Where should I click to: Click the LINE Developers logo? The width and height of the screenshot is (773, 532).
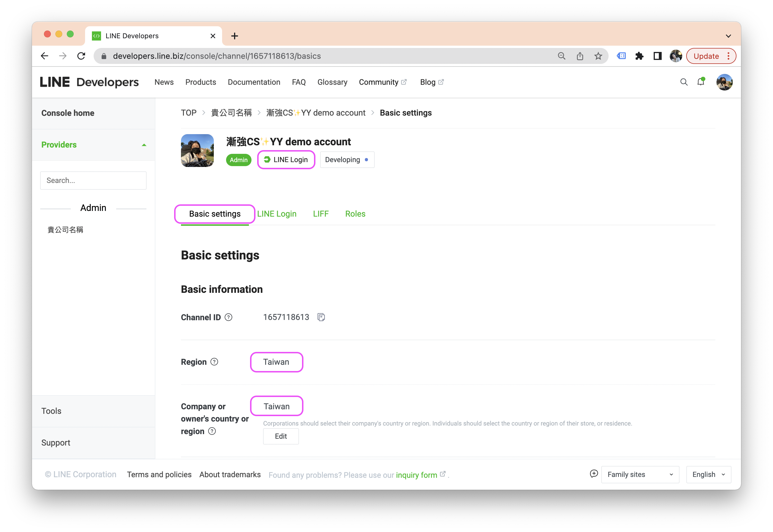[x=89, y=82]
